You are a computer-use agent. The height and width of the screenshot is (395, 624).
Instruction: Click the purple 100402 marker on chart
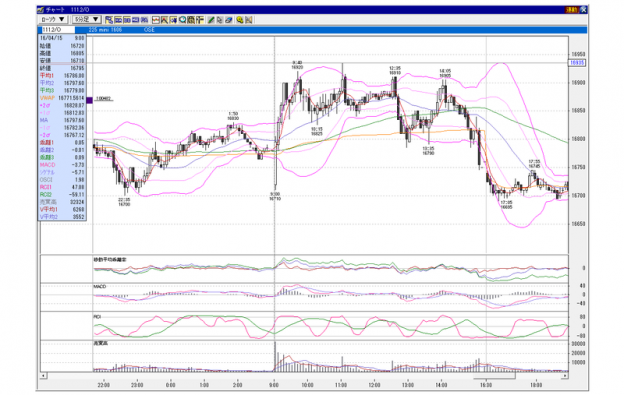click(x=90, y=100)
